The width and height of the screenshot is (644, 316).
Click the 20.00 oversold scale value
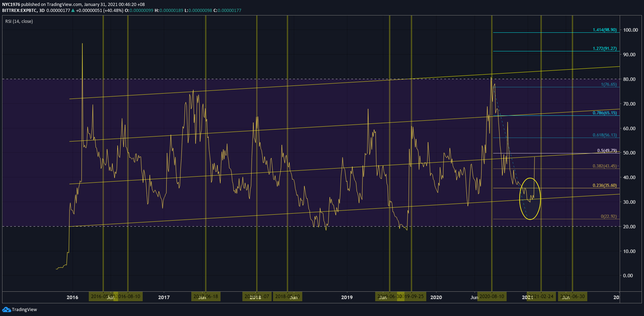[x=629, y=227]
